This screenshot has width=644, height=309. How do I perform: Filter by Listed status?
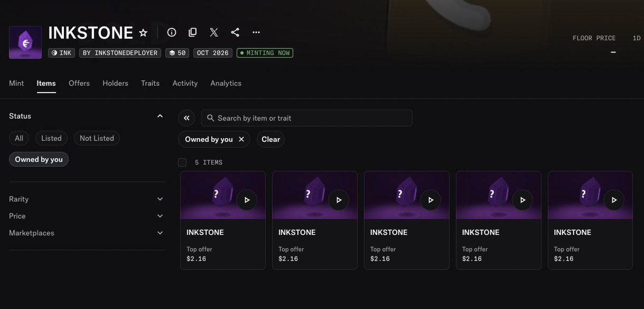52,138
